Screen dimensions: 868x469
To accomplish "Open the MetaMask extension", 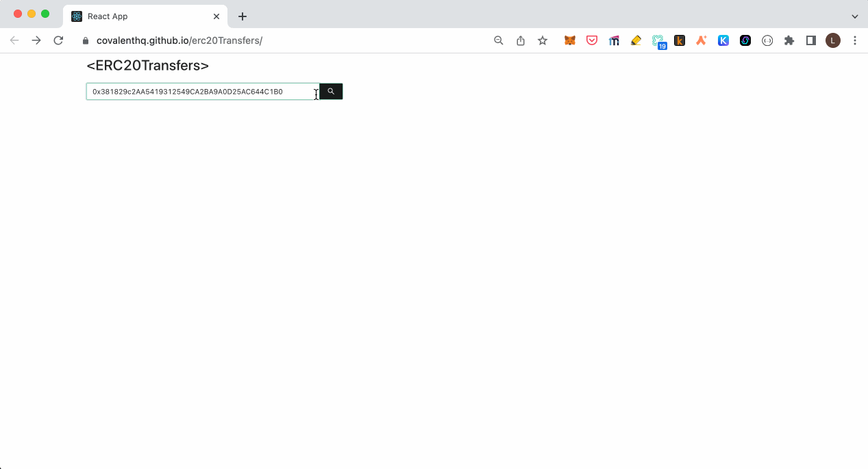I will coord(569,40).
